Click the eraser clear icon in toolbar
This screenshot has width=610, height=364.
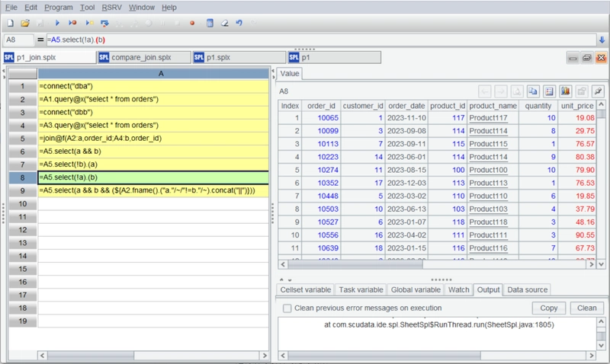[x=224, y=23]
